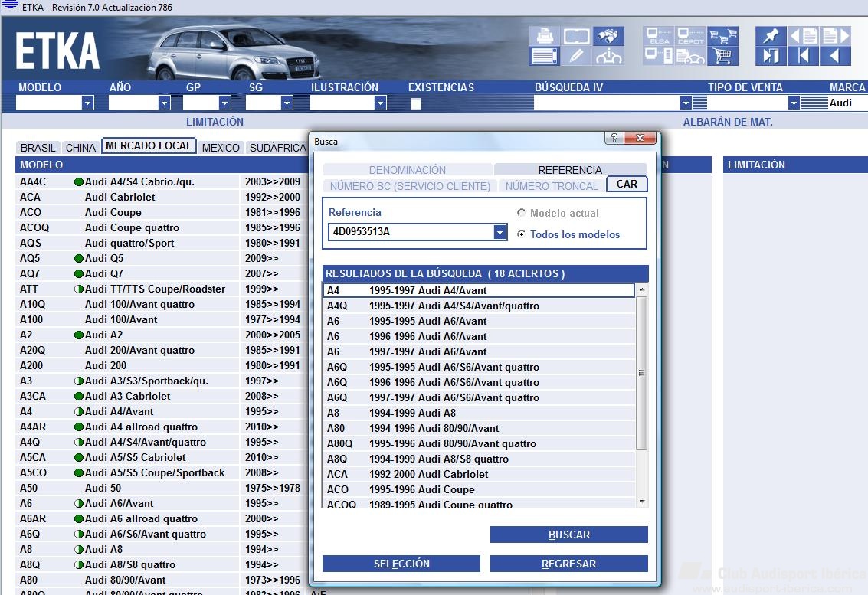This screenshot has width=868, height=595.
Task: Open the vehicle info car icon
Action: pyautogui.click(x=608, y=56)
